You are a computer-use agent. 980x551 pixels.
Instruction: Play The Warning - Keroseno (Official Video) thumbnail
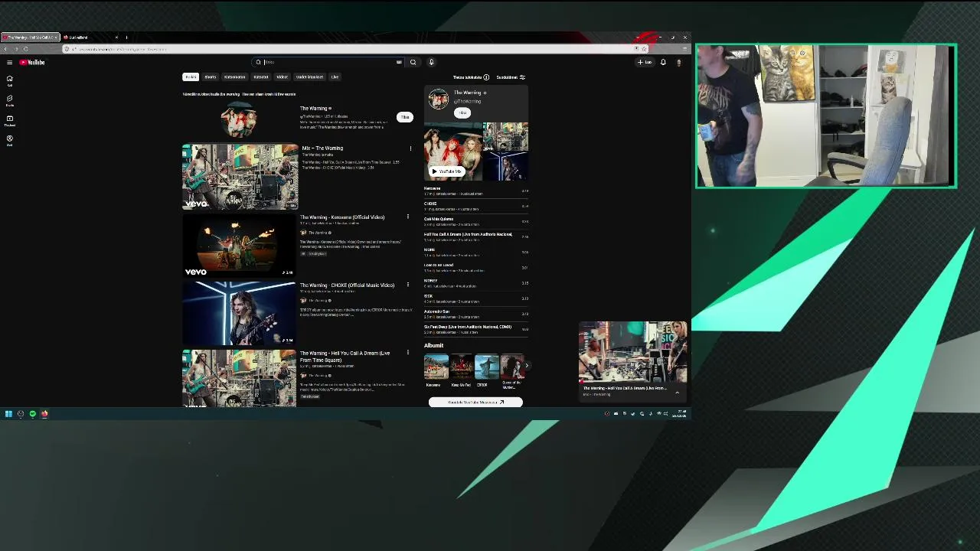(x=240, y=245)
